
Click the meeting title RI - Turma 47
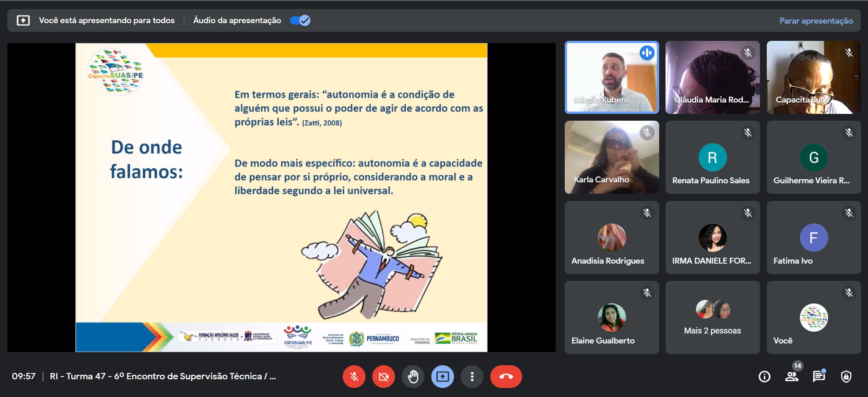(x=163, y=376)
